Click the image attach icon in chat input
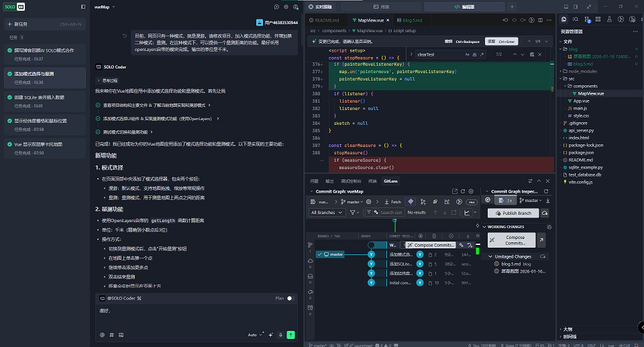 click(x=121, y=335)
